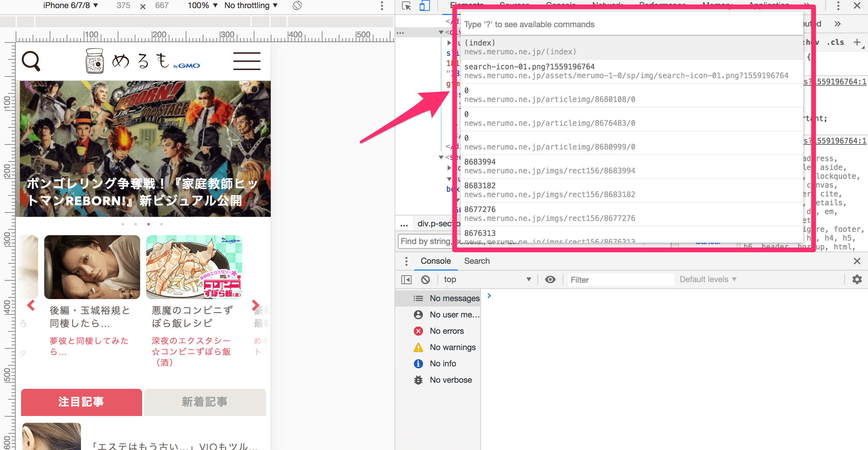Create a live expression with the eye icon
The height and width of the screenshot is (450, 868).
click(550, 279)
